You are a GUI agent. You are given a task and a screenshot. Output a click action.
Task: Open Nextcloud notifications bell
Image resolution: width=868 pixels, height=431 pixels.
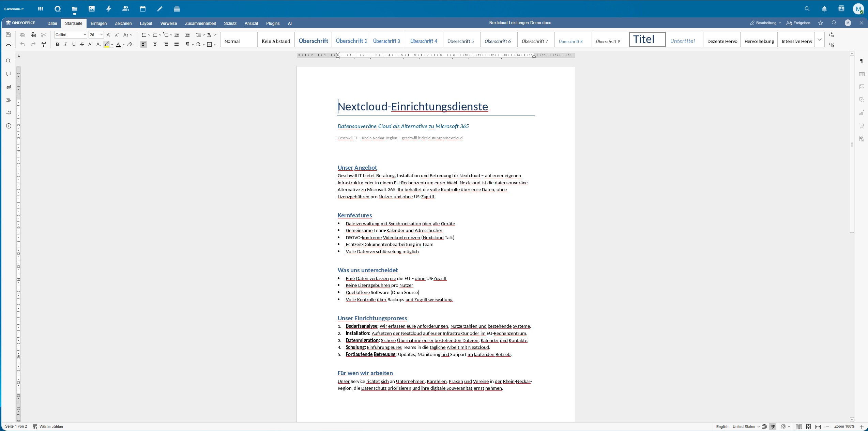click(x=824, y=9)
